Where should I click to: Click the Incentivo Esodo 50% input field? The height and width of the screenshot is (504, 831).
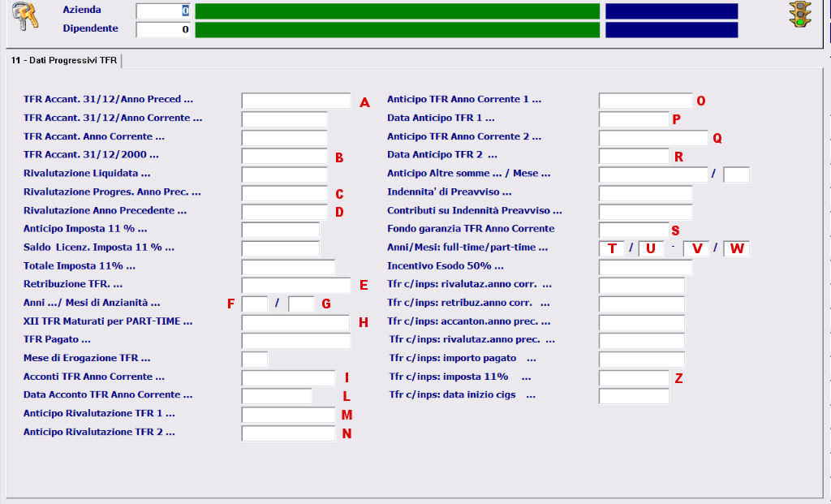click(x=645, y=267)
